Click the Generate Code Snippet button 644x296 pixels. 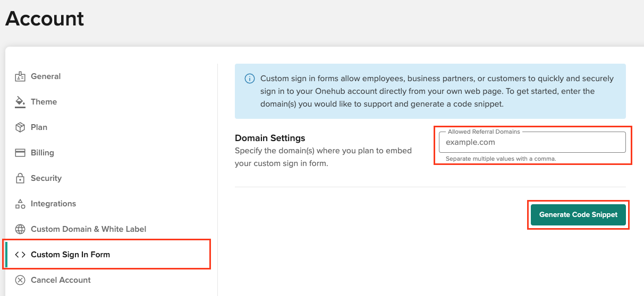[x=578, y=215]
